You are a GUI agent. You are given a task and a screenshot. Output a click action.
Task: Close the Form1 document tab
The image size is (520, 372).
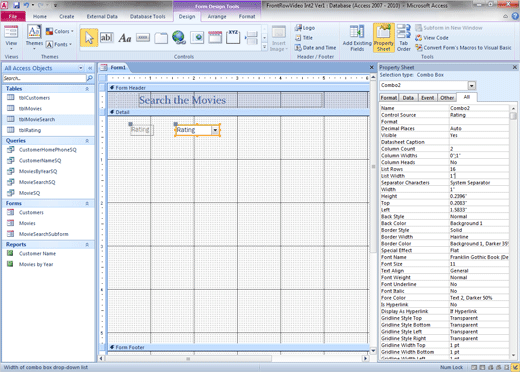pyautogui.click(x=372, y=67)
